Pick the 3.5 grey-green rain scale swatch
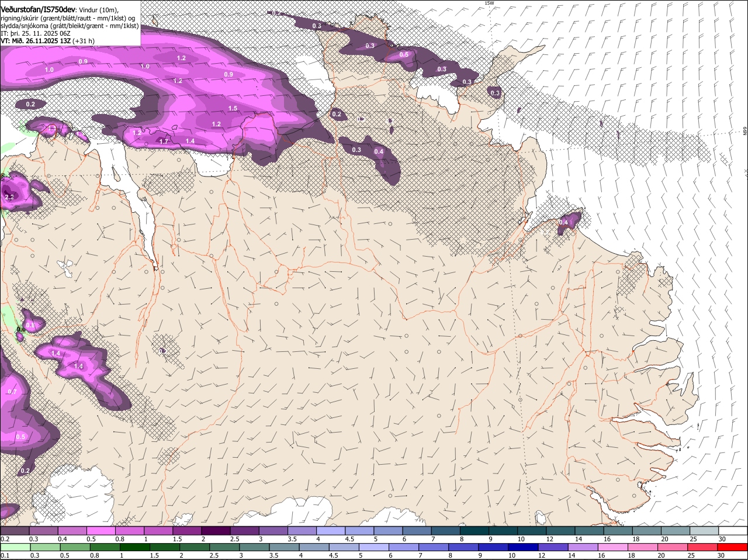This screenshot has width=748, height=560. click(283, 548)
